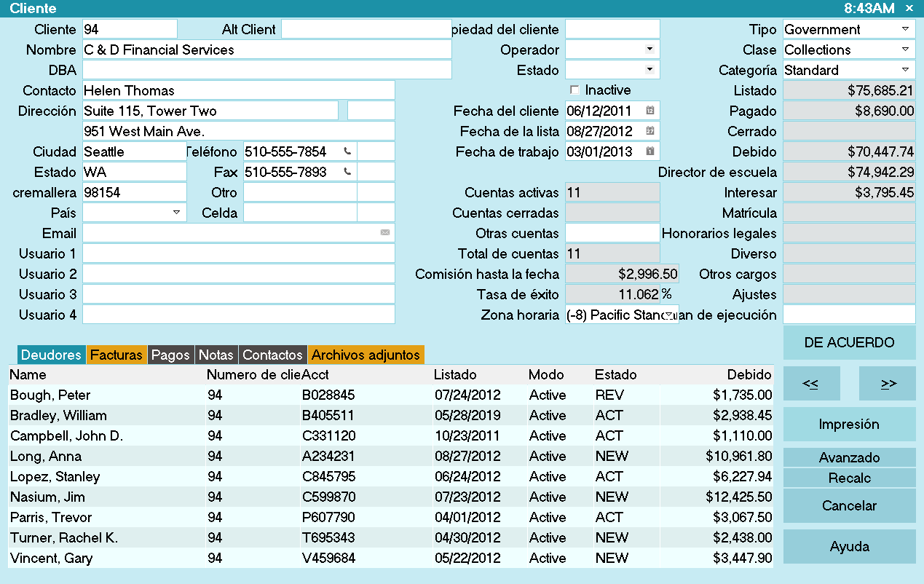Click the Ayuda button
Screen dimensions: 924x584
[x=850, y=546]
